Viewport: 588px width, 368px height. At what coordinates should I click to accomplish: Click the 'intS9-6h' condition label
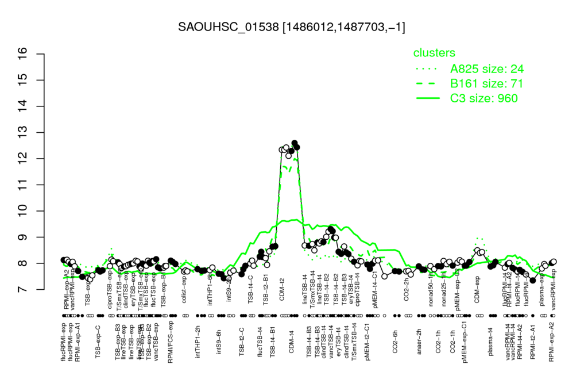point(219,342)
